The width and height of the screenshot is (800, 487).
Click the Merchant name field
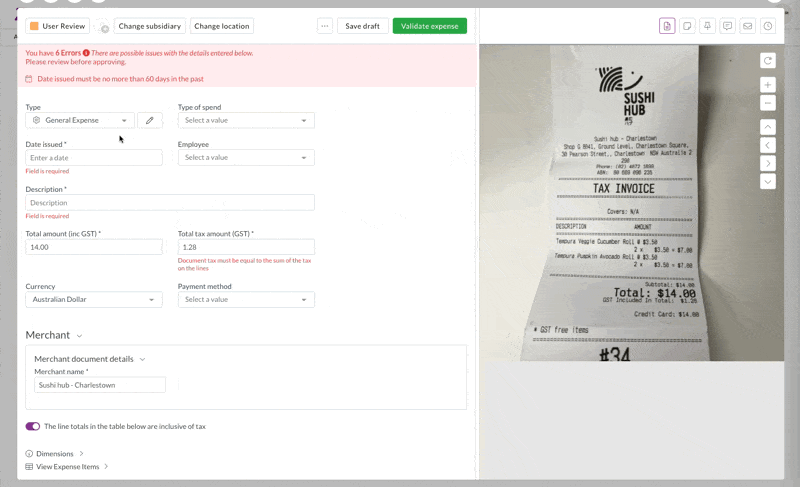coord(100,385)
